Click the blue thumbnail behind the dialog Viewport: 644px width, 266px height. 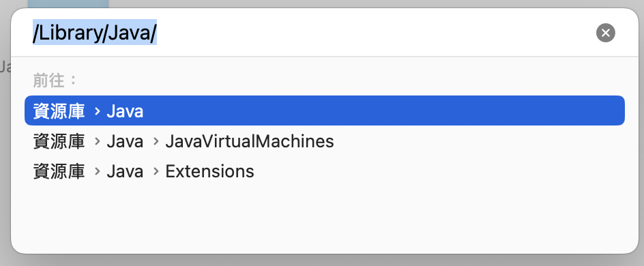(68, 4)
